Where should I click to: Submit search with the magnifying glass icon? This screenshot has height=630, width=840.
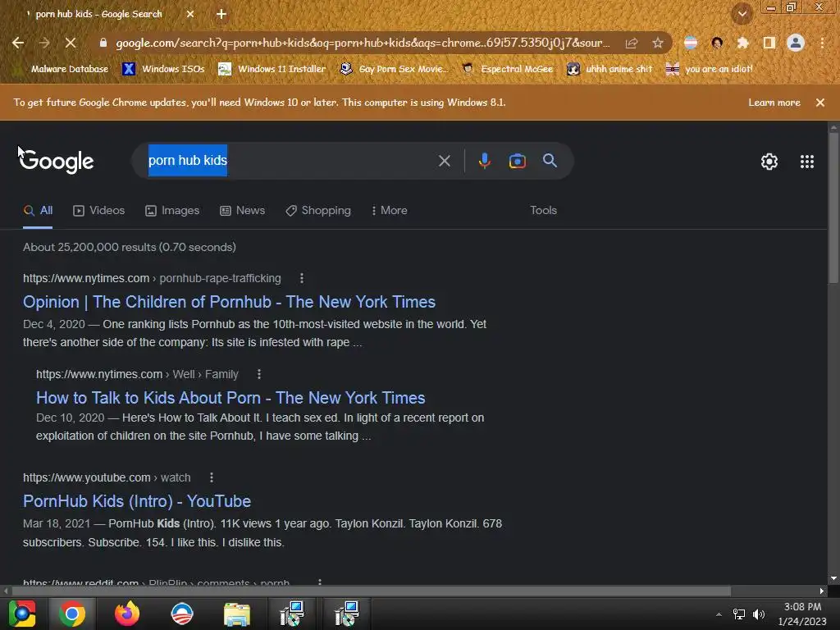tap(550, 160)
